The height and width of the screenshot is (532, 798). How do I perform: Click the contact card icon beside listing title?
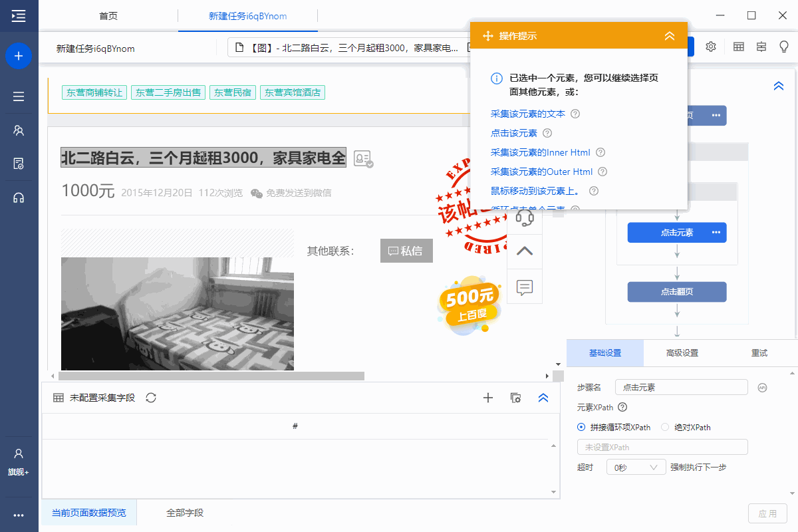tap(363, 158)
